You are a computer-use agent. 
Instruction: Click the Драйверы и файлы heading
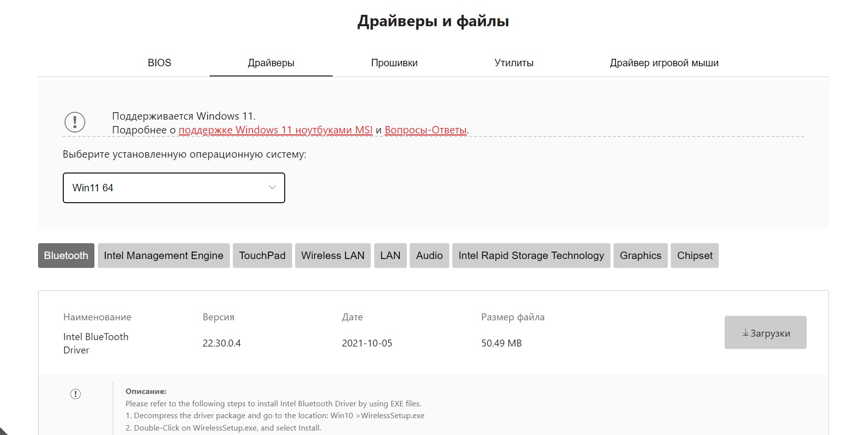433,21
